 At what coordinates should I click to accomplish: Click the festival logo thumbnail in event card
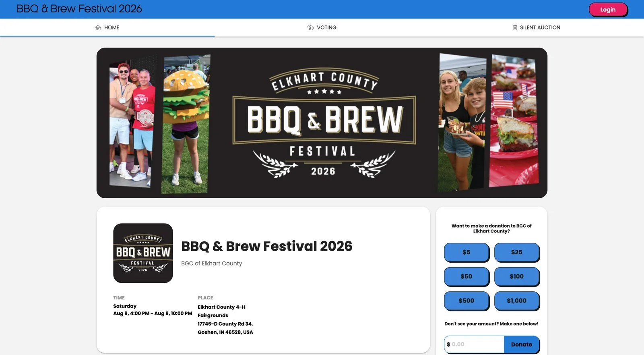pyautogui.click(x=143, y=253)
